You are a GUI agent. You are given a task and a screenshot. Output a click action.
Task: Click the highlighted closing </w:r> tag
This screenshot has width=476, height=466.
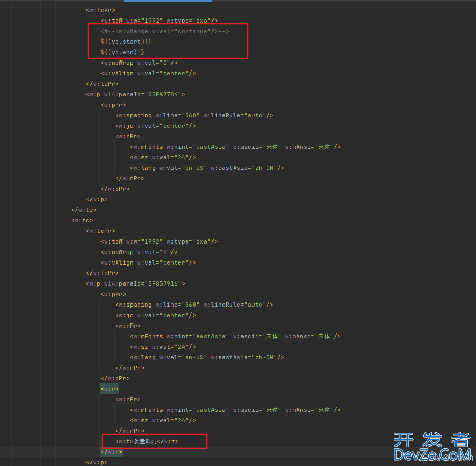tap(112, 452)
